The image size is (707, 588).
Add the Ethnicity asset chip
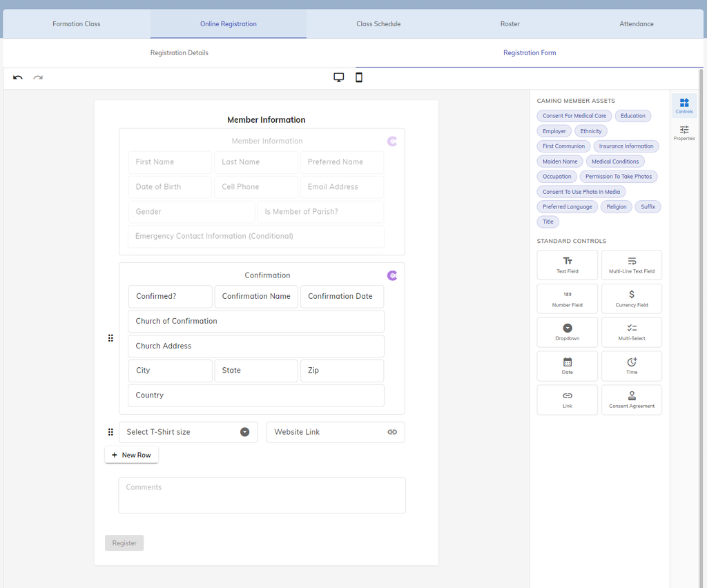591,131
